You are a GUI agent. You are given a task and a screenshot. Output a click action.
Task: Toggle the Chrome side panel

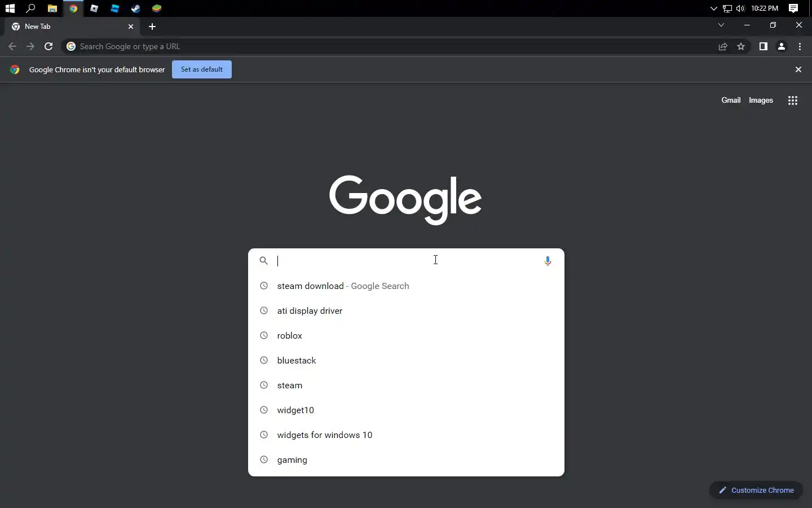(x=764, y=46)
